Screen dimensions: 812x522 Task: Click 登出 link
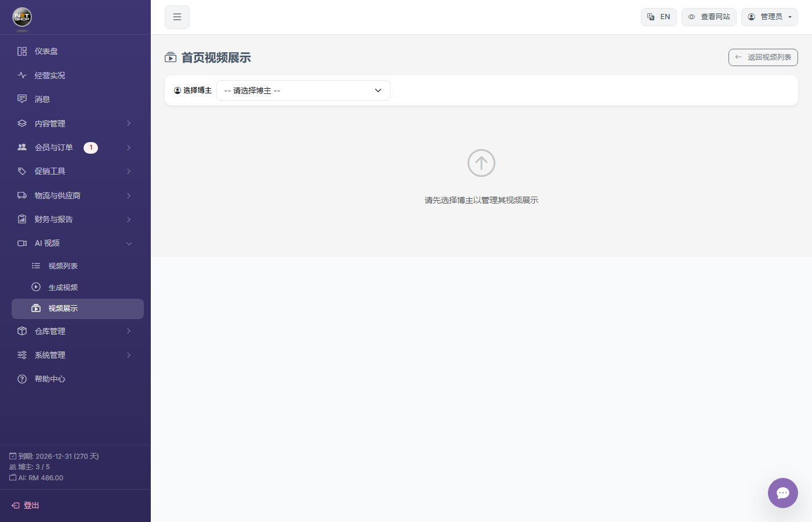pyautogui.click(x=26, y=506)
